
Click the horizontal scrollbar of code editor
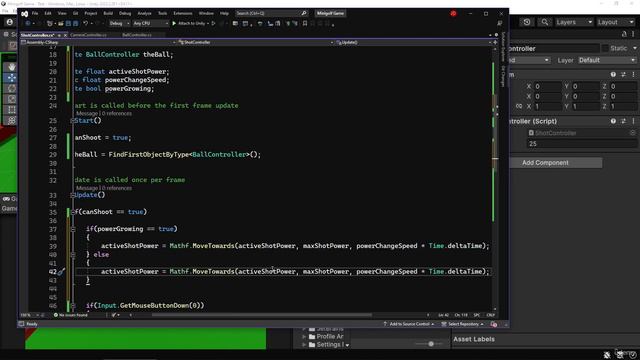262,315
